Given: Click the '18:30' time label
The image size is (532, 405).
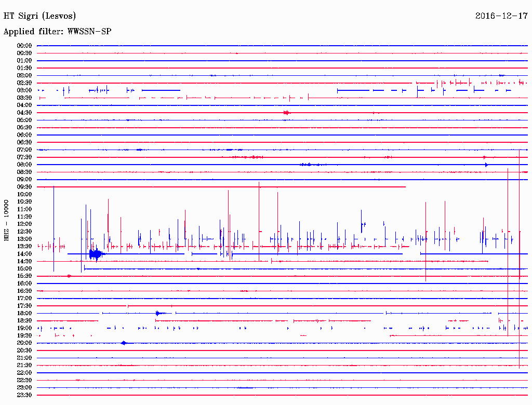Looking at the screenshot, I should pyautogui.click(x=24, y=320).
